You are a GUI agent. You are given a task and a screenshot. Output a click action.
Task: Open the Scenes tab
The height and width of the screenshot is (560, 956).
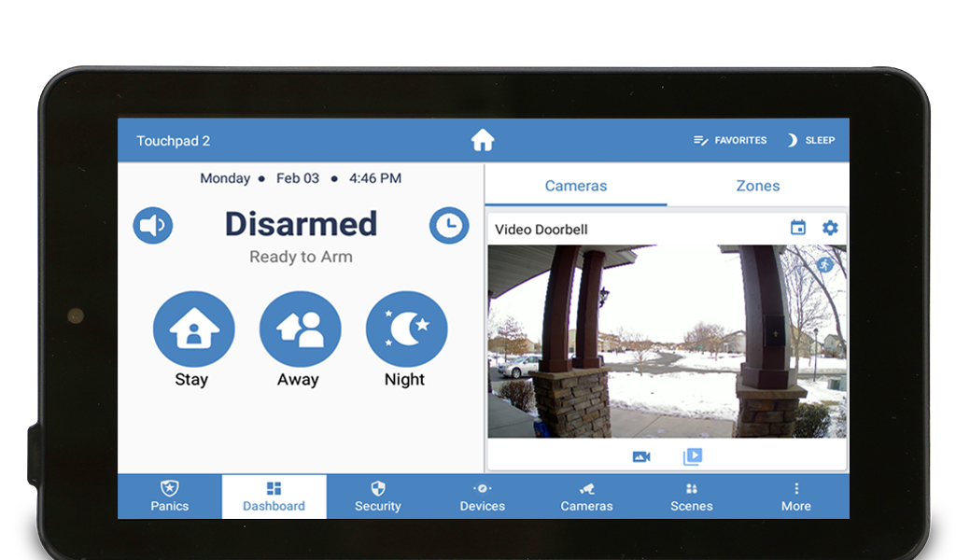point(692,497)
